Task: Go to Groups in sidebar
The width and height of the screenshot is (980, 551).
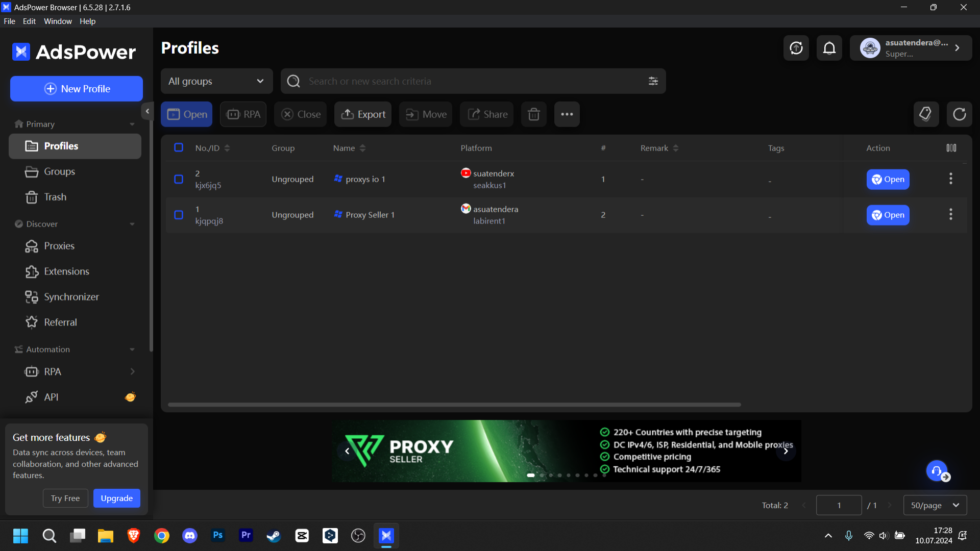Action: pos(75,171)
